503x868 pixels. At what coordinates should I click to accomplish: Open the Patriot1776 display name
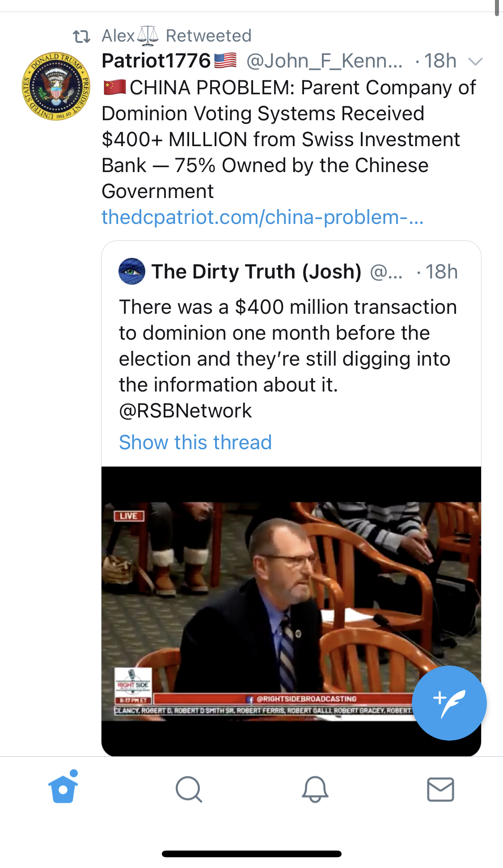click(156, 61)
